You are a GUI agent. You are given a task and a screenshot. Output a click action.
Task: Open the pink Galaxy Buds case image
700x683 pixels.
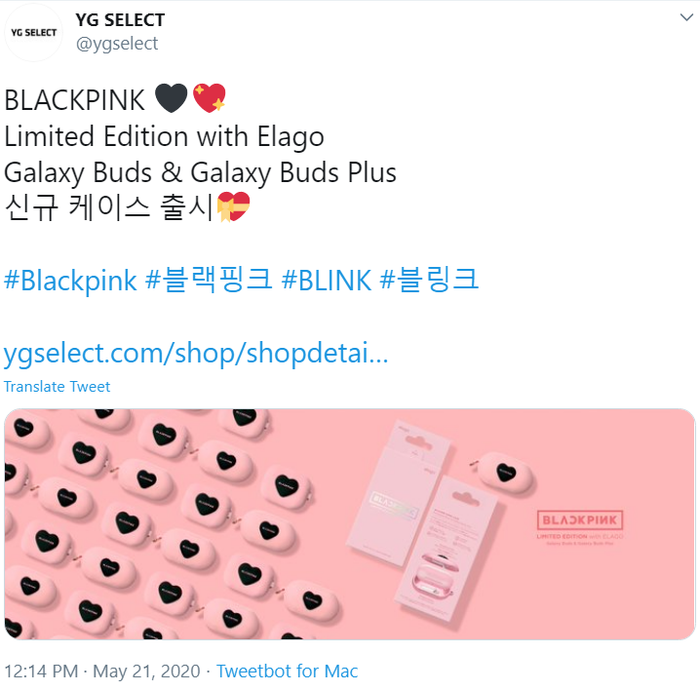click(x=350, y=524)
